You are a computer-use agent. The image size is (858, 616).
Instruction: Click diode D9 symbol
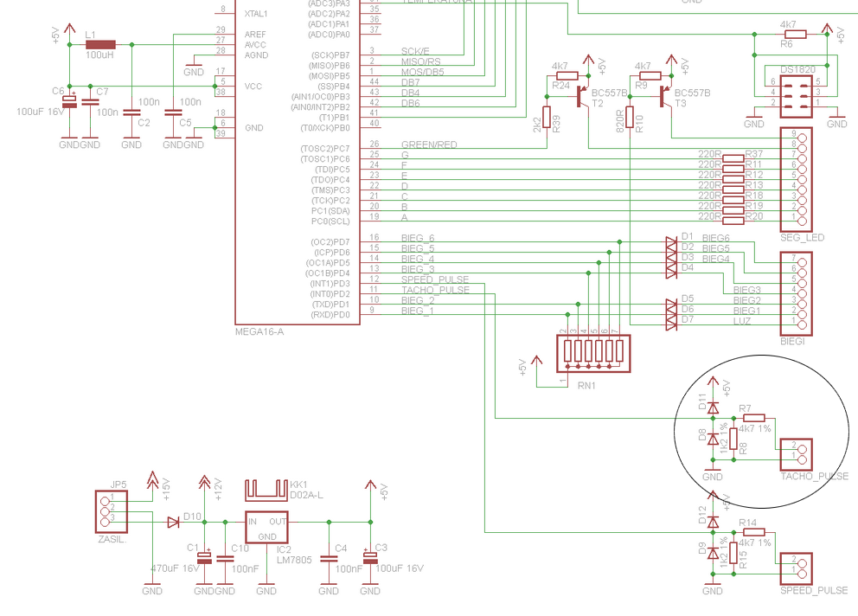pyautogui.click(x=713, y=553)
